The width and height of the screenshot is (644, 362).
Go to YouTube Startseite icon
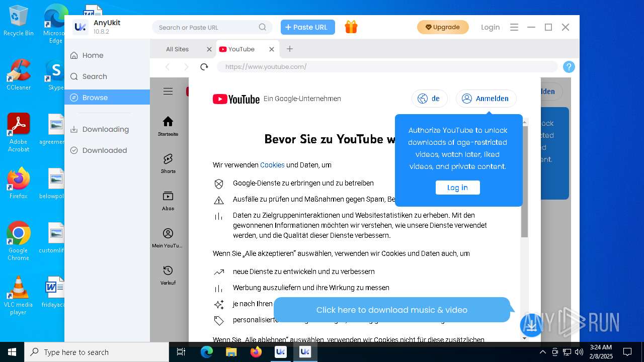click(x=168, y=121)
